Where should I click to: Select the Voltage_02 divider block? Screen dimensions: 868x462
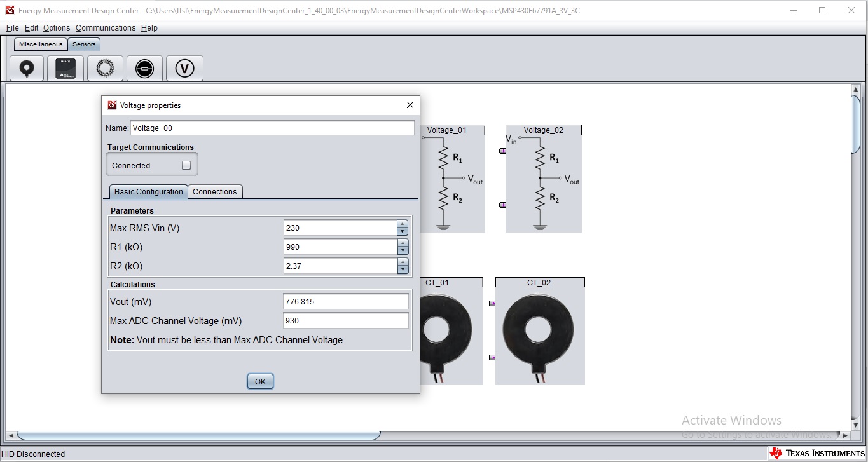coord(543,179)
